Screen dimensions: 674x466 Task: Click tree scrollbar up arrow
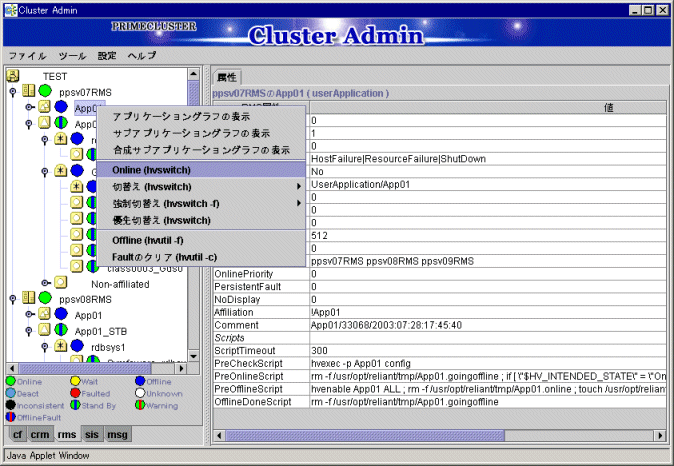(x=193, y=74)
